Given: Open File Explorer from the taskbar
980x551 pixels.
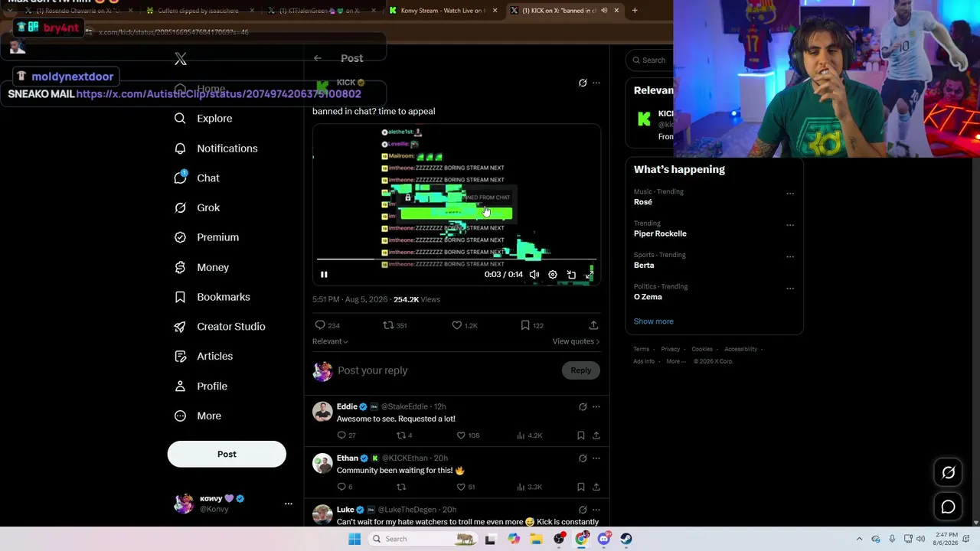Looking at the screenshot, I should pyautogui.click(x=536, y=539).
